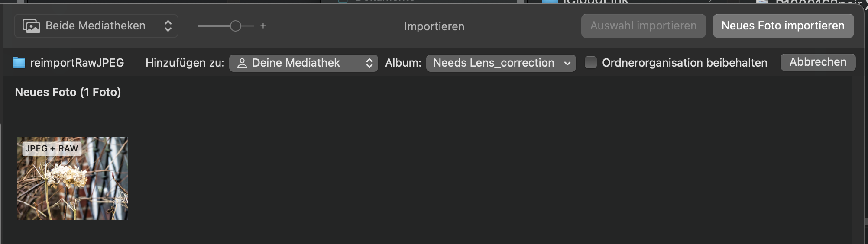This screenshot has width=868, height=244.
Task: Click the Importieren title
Action: click(x=434, y=26)
